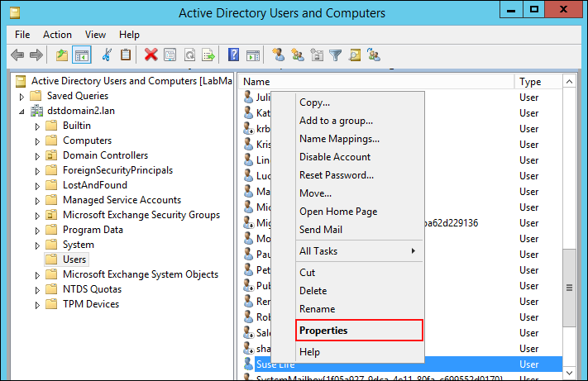The image size is (588, 381).
Task: Expand the Computers container
Action: tap(37, 141)
